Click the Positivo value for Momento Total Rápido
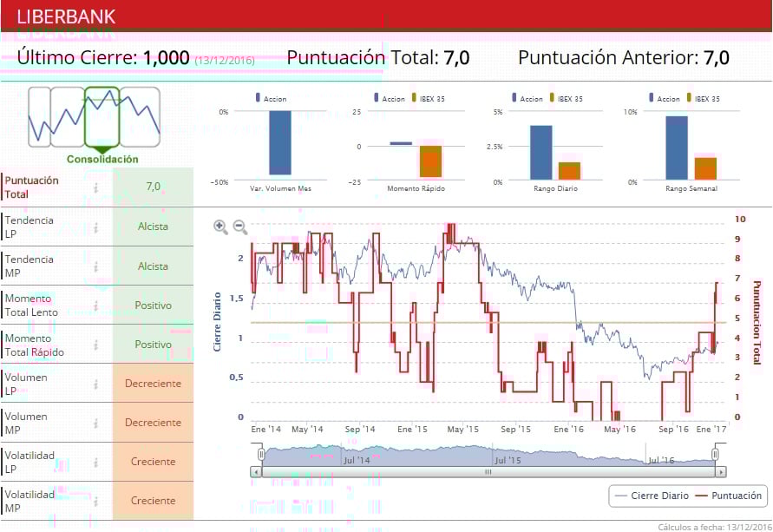The image size is (773, 532). pos(153,345)
